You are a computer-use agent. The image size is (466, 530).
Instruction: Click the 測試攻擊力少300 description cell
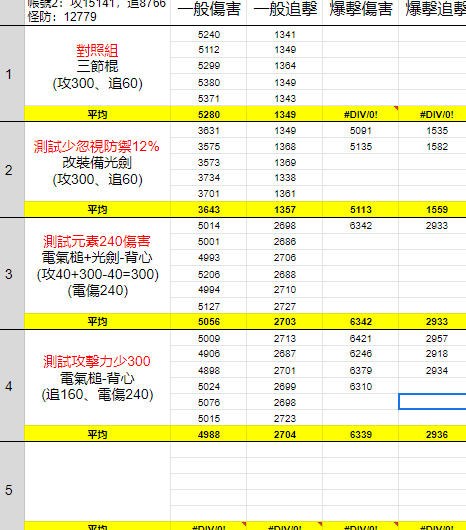97,378
